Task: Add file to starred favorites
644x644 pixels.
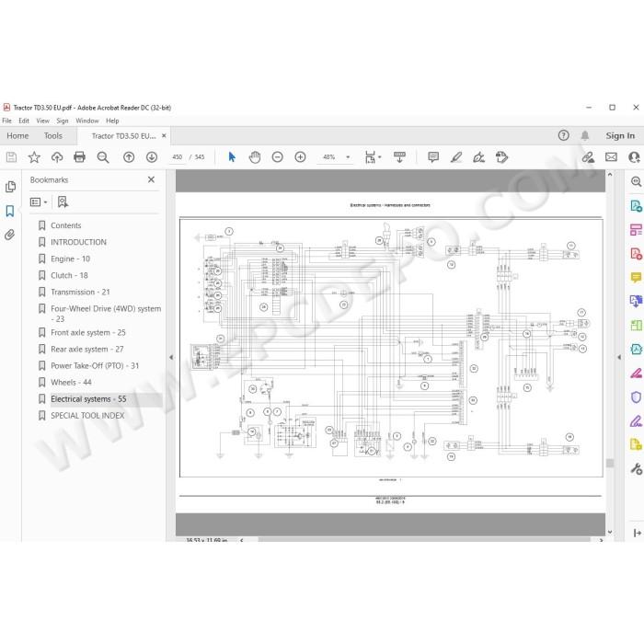Action: tap(34, 157)
